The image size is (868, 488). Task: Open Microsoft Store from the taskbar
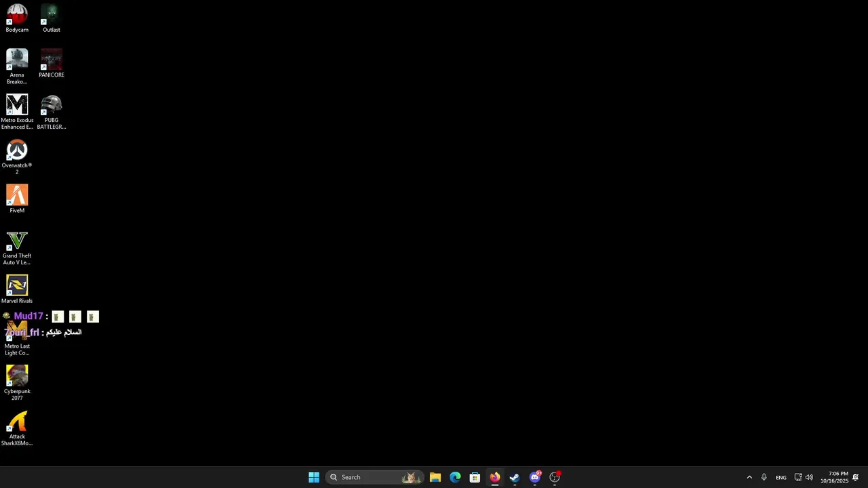pos(475,477)
